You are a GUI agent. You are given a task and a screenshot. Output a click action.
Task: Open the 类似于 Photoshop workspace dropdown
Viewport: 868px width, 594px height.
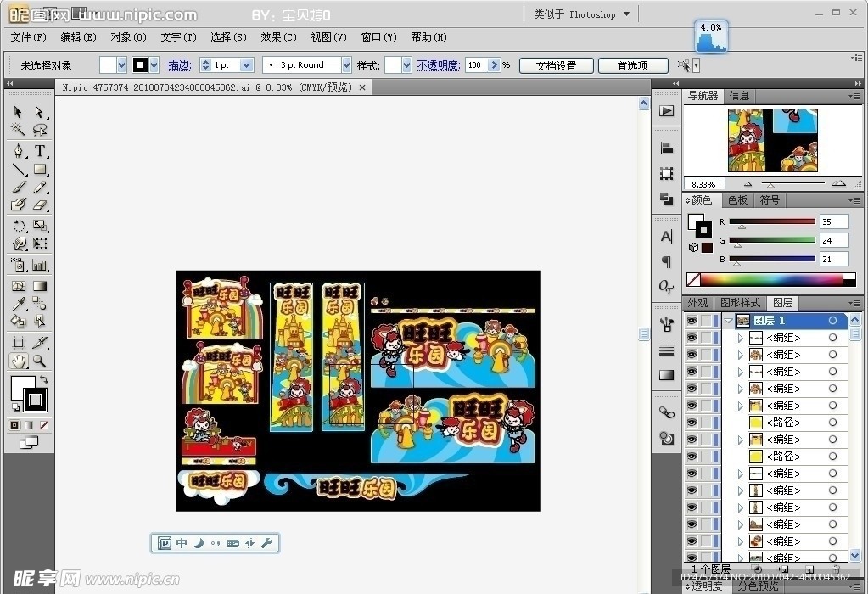click(626, 14)
